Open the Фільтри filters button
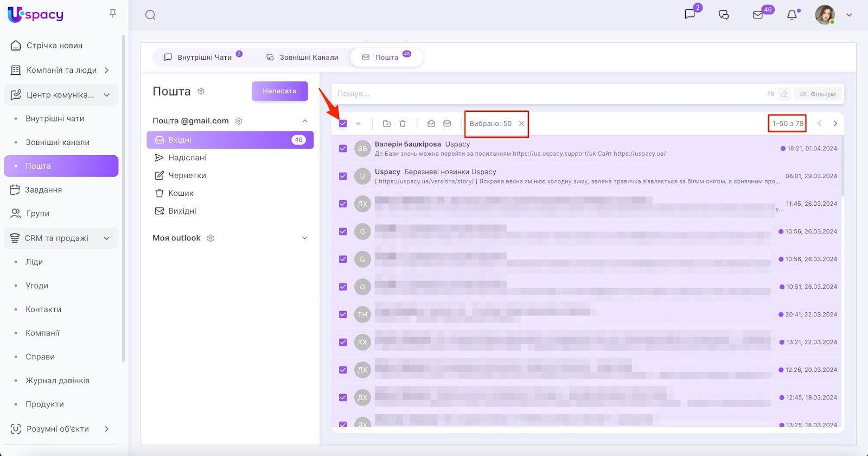This screenshot has height=456, width=868. tap(818, 94)
